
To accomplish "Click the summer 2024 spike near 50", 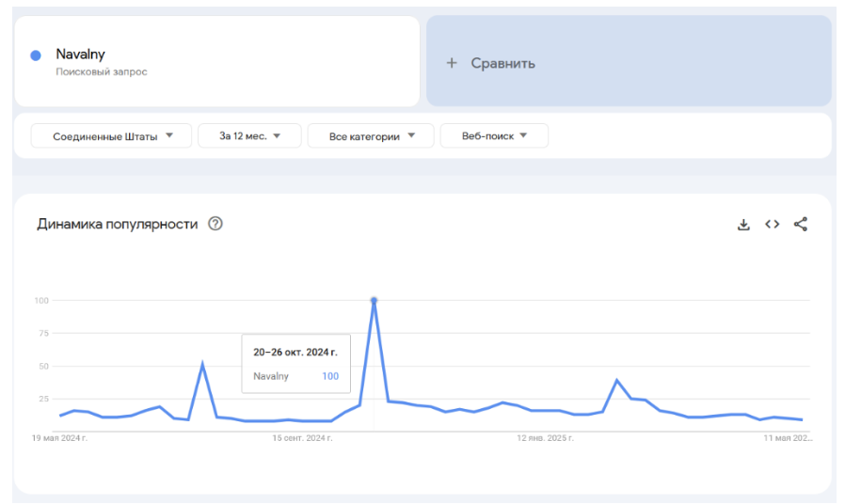I will pyautogui.click(x=202, y=364).
